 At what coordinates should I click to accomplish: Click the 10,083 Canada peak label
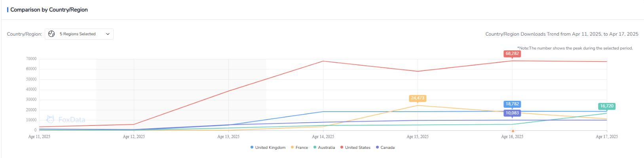(x=512, y=113)
